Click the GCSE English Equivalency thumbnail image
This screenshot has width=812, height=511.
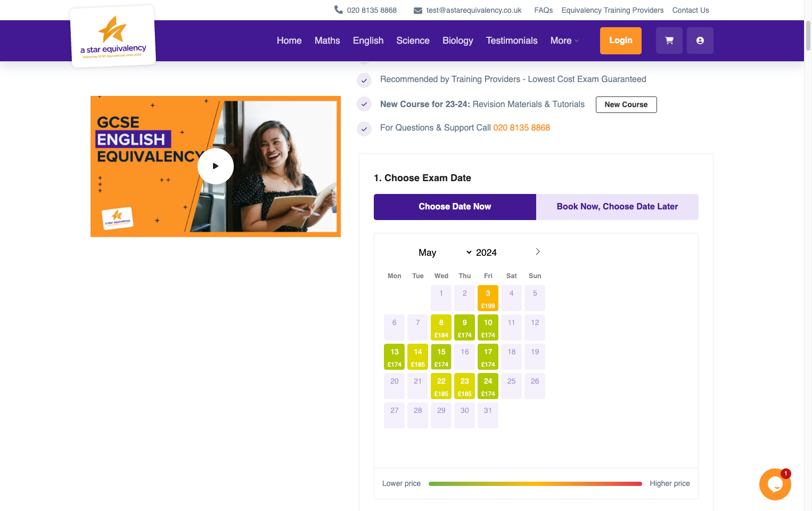216,166
